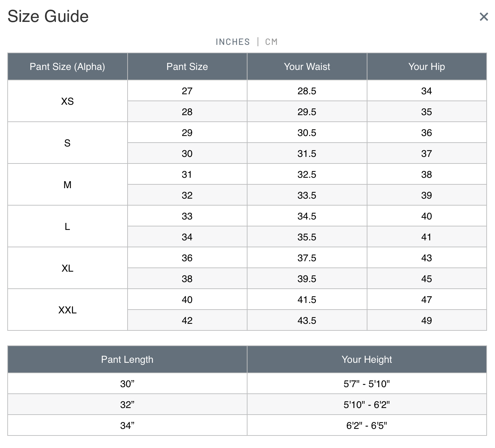Viewport: 495px width, 448px height.
Task: Click the Pant Size (Alpha) column header
Action: pyautogui.click(x=67, y=66)
